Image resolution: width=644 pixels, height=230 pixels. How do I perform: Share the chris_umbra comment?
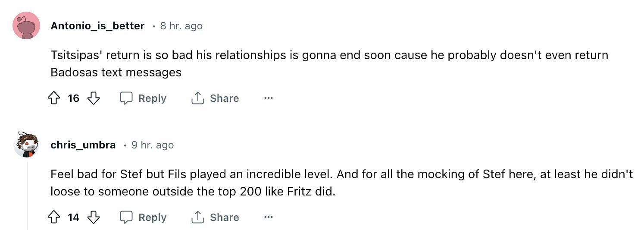pyautogui.click(x=215, y=217)
